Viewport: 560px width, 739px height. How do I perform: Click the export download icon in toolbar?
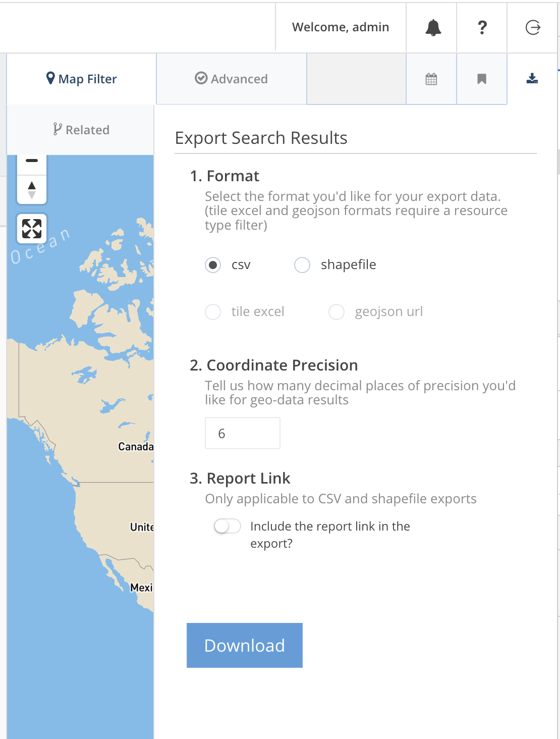tap(532, 79)
